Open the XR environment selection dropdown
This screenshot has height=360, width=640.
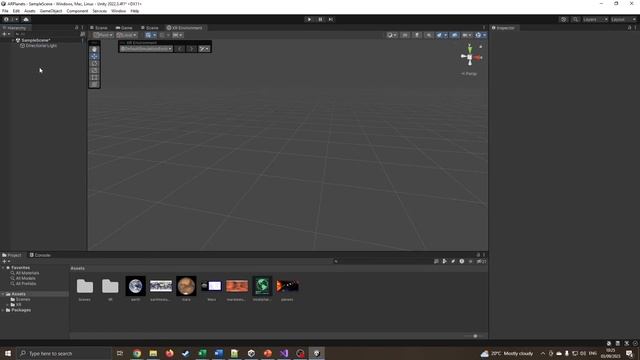146,49
